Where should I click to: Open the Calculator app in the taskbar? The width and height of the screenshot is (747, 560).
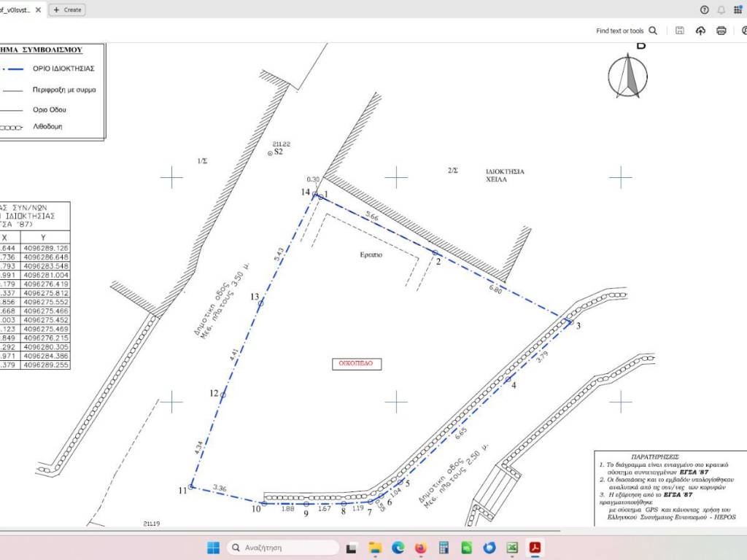443,548
